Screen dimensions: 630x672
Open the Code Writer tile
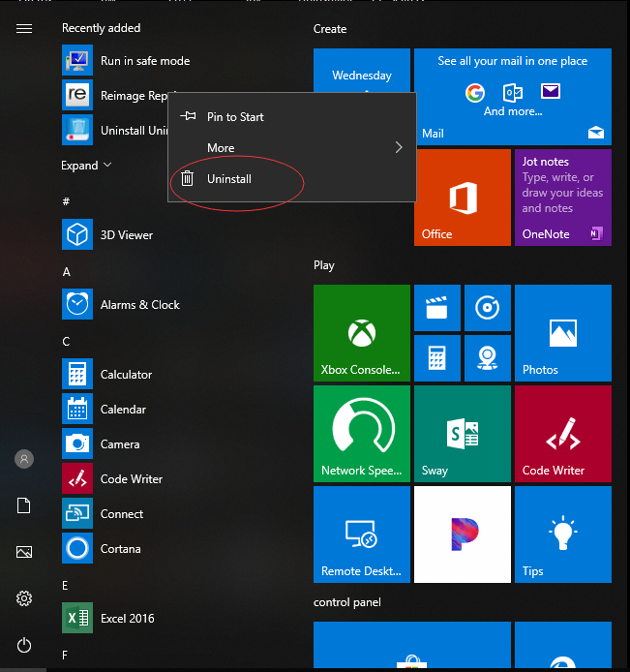click(563, 434)
